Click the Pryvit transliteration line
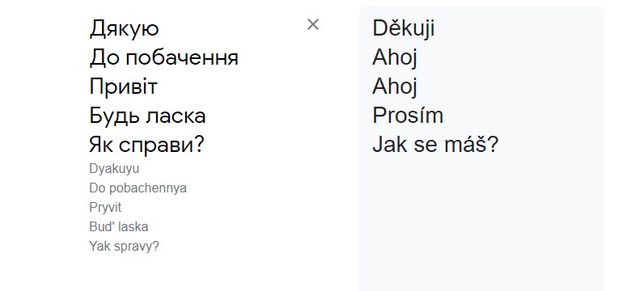The width and height of the screenshot is (644, 291). click(x=105, y=207)
